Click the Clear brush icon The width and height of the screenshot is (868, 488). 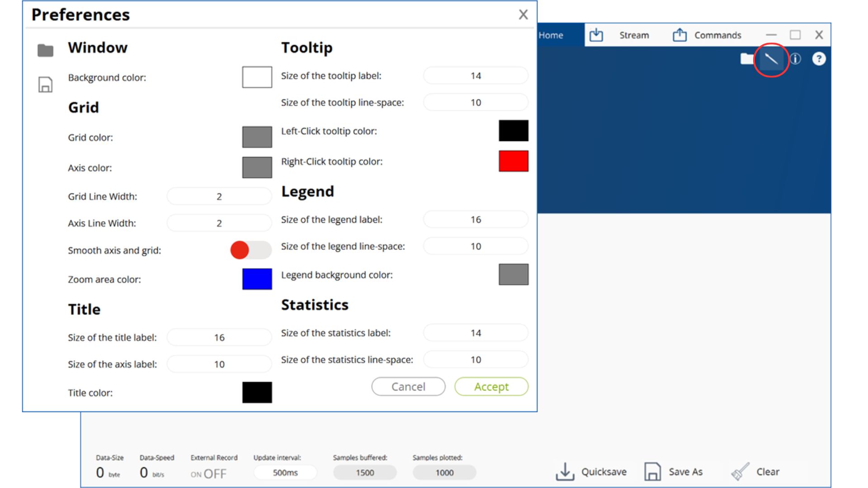[x=740, y=472]
